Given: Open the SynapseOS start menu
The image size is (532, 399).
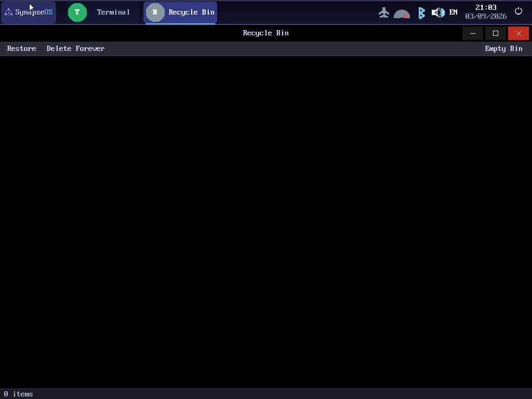Looking at the screenshot, I should click(29, 12).
